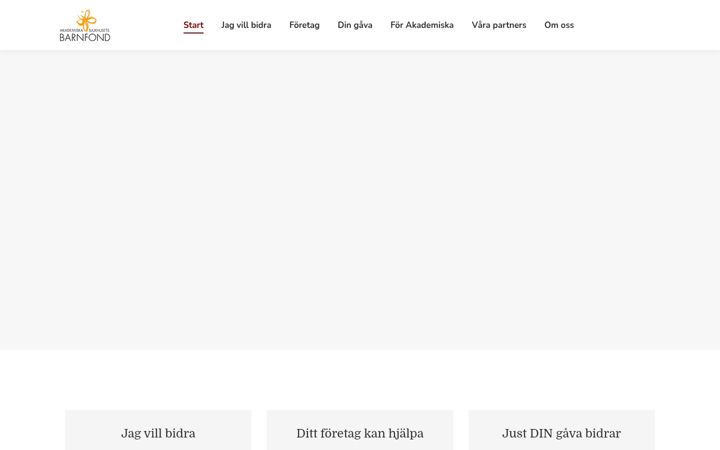Open the Start menu item

coord(193,25)
